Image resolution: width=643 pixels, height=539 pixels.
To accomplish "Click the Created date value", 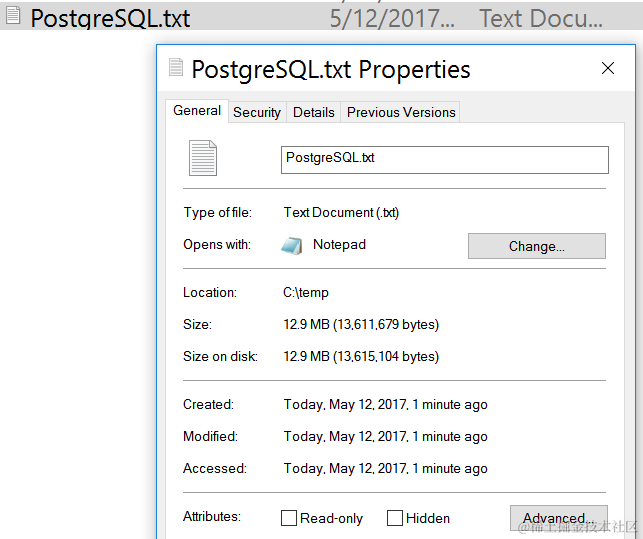I will pos(385,405).
